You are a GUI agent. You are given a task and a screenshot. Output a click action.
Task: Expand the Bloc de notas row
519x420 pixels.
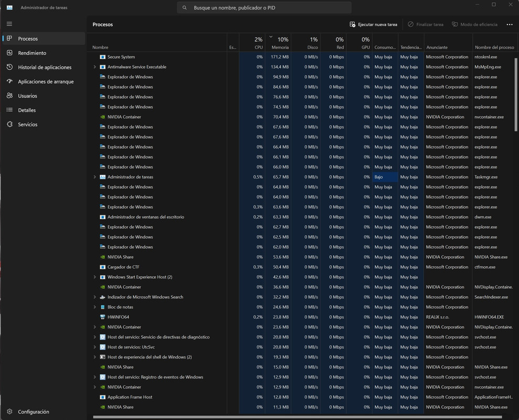(x=94, y=307)
